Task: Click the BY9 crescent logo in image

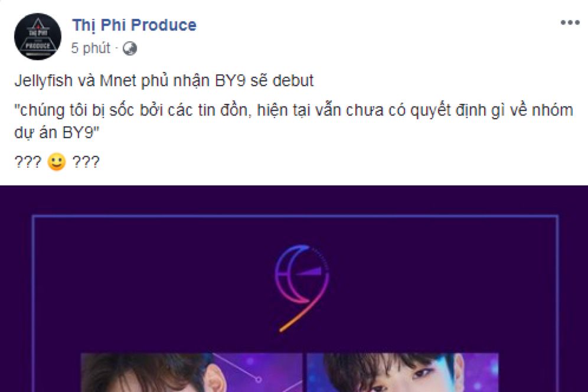Action: [302, 288]
